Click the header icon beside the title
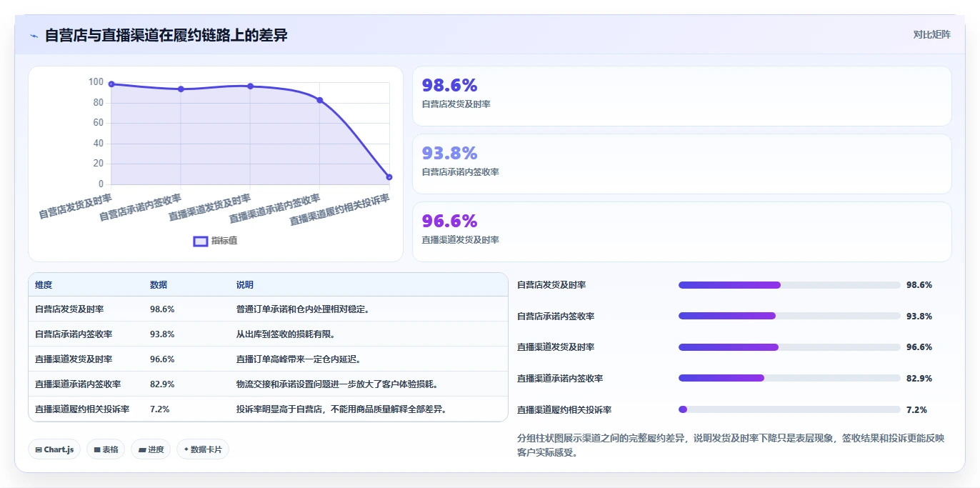The height and width of the screenshot is (488, 980). (34, 36)
